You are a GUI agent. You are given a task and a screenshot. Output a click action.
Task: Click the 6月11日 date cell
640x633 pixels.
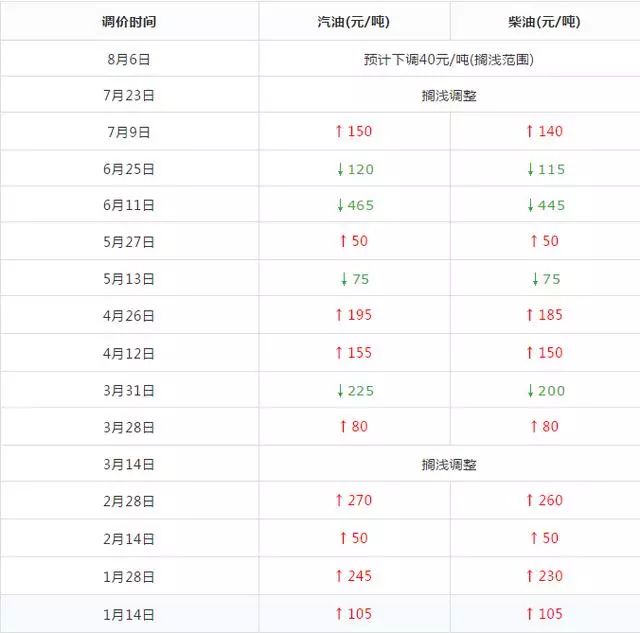(129, 206)
